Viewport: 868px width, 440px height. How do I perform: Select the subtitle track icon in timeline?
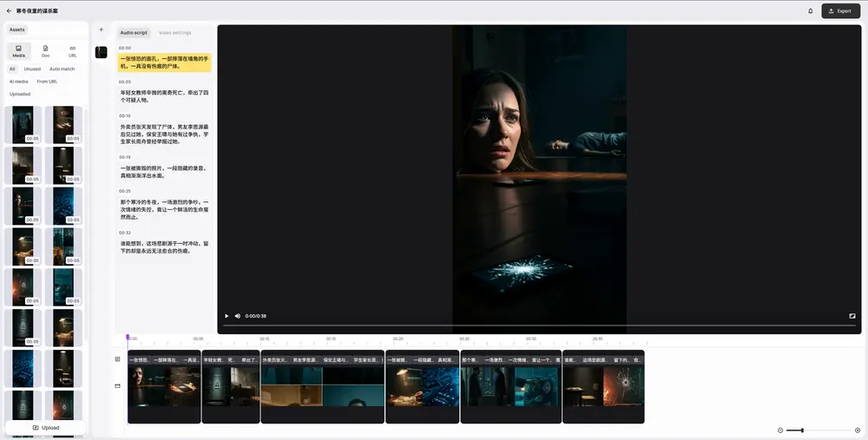118,358
